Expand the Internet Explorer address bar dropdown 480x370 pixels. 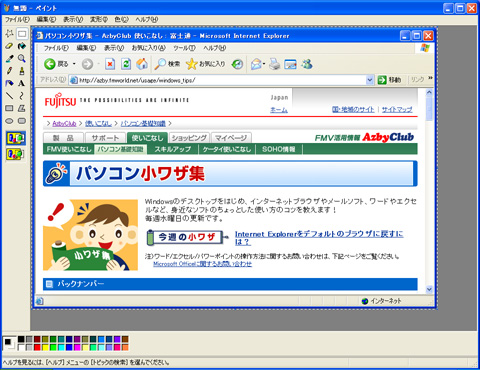tap(369, 80)
